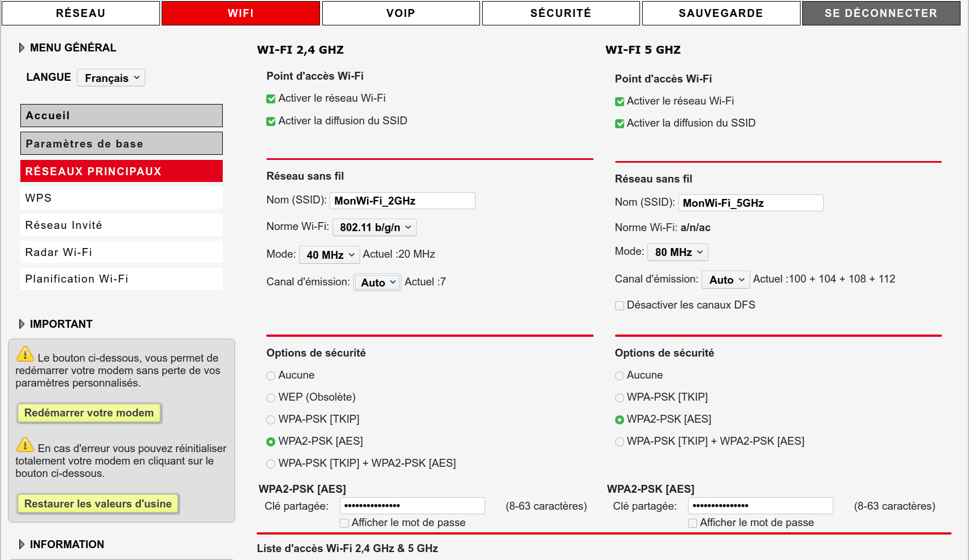Enable Désactiver les canaux DFS checkbox
969x560 pixels.
point(620,306)
